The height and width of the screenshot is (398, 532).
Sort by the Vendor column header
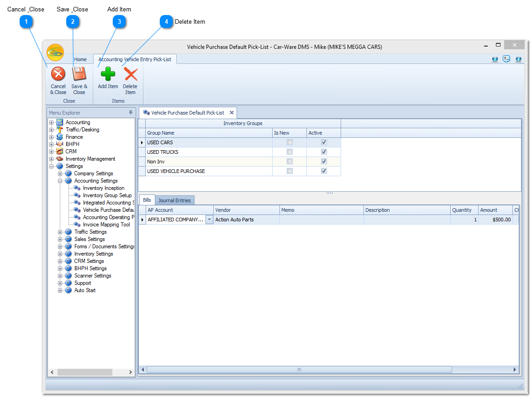(247, 210)
